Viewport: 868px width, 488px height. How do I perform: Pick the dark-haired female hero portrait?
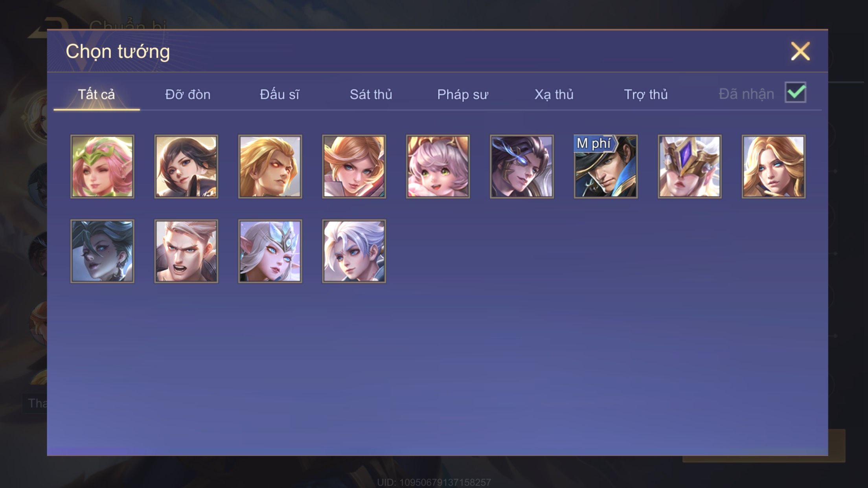click(186, 167)
